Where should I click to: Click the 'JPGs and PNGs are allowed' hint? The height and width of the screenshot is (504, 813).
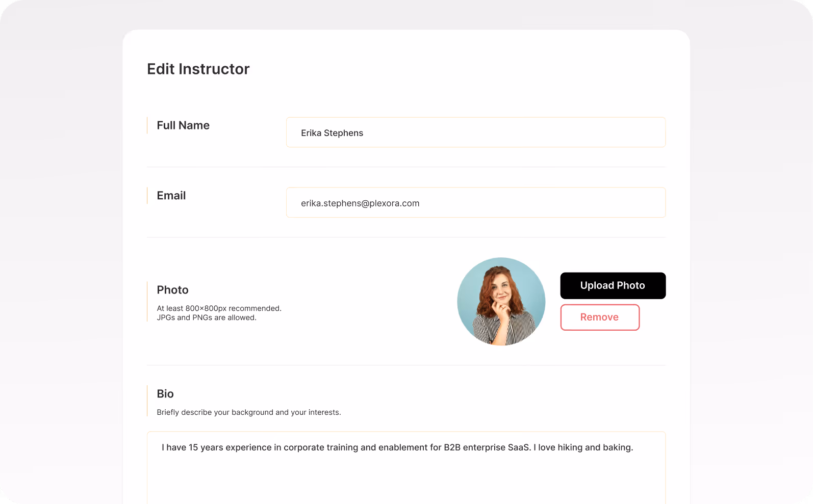point(207,317)
